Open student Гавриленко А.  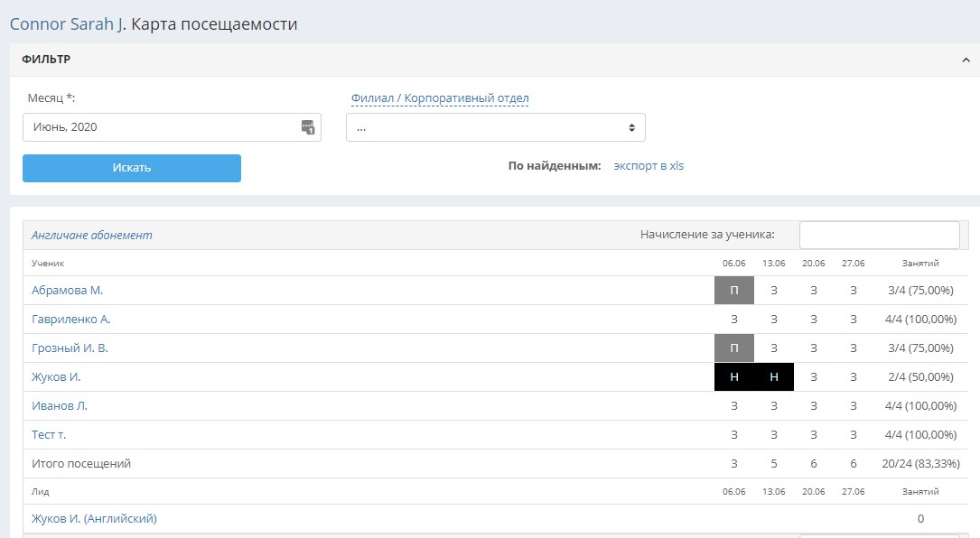(x=70, y=320)
